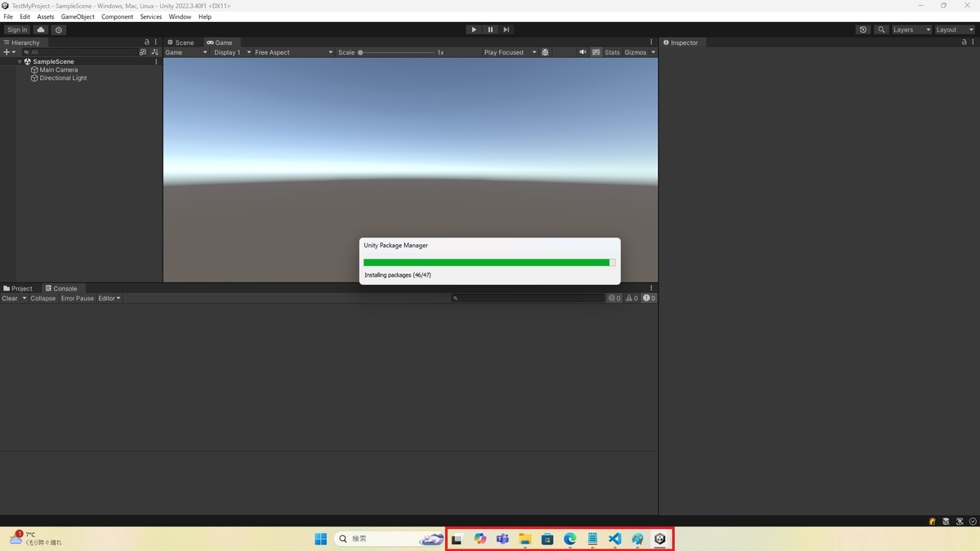980x551 pixels.
Task: Collapse the SampleScene hierarchy
Action: 20,61
